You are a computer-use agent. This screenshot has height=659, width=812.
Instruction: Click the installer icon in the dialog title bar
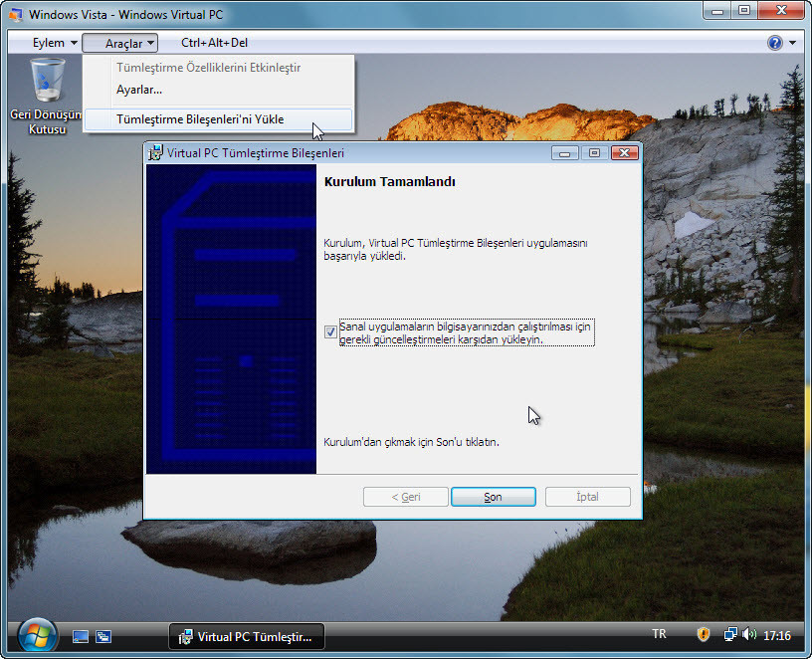156,153
